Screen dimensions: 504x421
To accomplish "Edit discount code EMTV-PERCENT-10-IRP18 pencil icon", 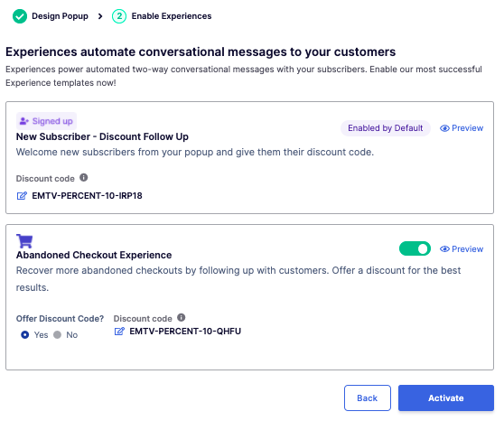I will pyautogui.click(x=22, y=195).
